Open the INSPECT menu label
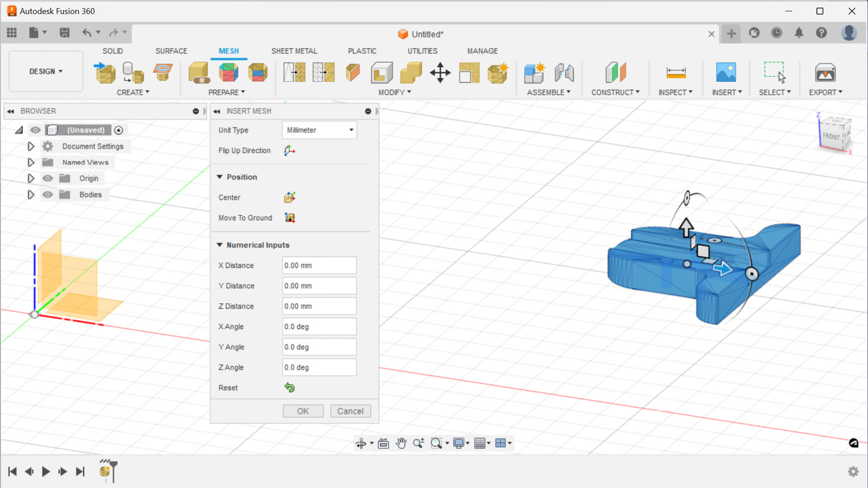The height and width of the screenshot is (488, 868). point(676,92)
